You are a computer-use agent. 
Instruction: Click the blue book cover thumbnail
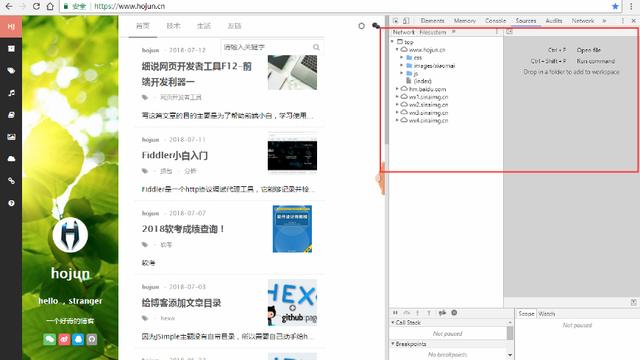[292, 229]
